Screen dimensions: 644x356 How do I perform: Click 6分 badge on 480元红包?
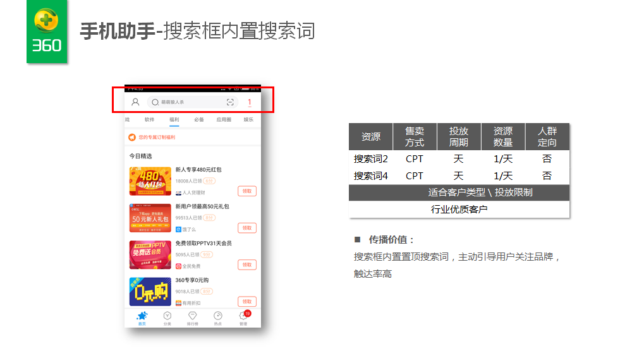(x=209, y=181)
